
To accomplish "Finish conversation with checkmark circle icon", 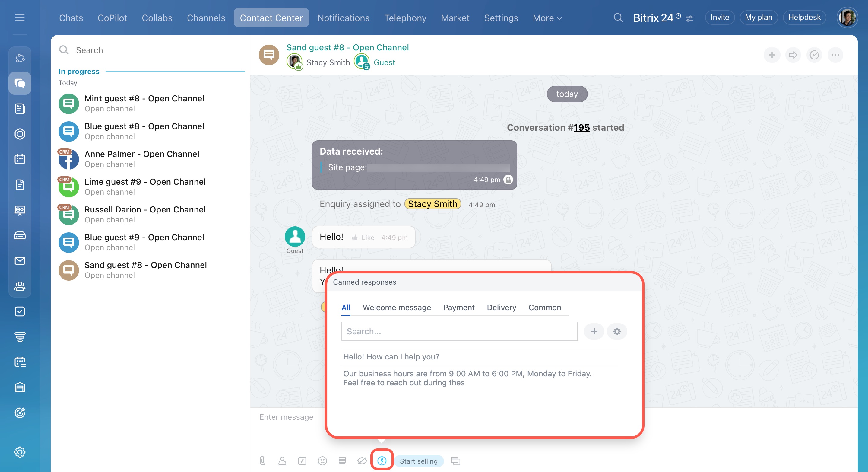I will point(814,55).
